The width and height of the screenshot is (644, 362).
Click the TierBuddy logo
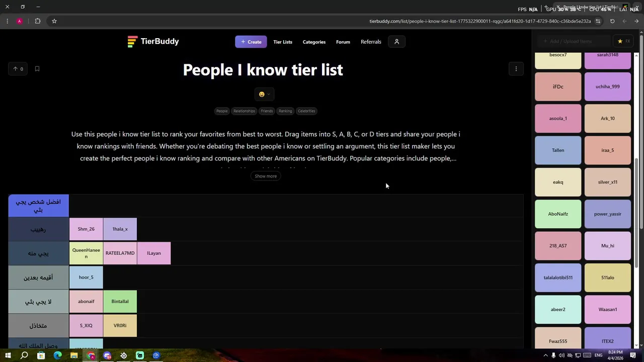click(x=153, y=42)
